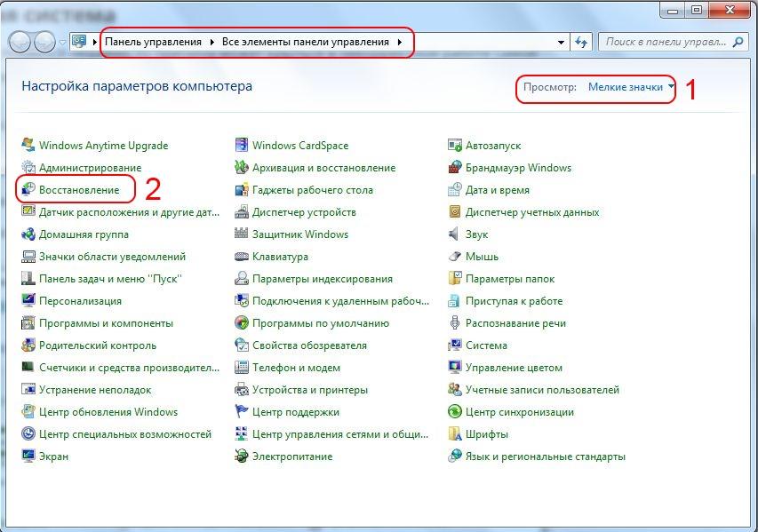This screenshot has height=532, width=758.
Task: Click the Центр обновления Windows icon
Action: pyautogui.click(x=28, y=412)
